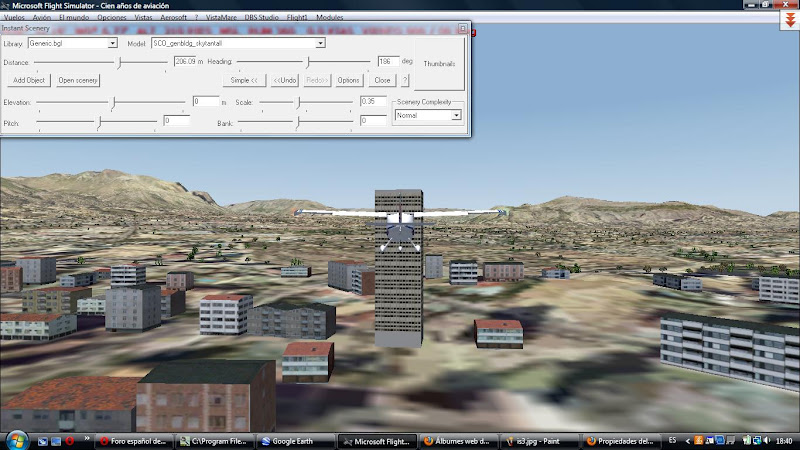Screen dimensions: 800x450
Task: Click the Opera quick launch icon
Action: click(x=69, y=441)
